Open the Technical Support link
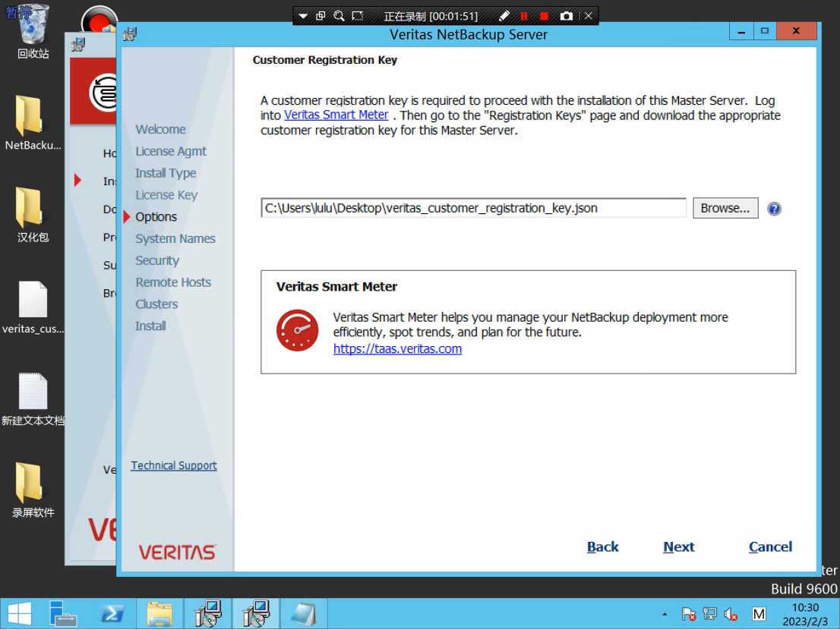 click(174, 466)
